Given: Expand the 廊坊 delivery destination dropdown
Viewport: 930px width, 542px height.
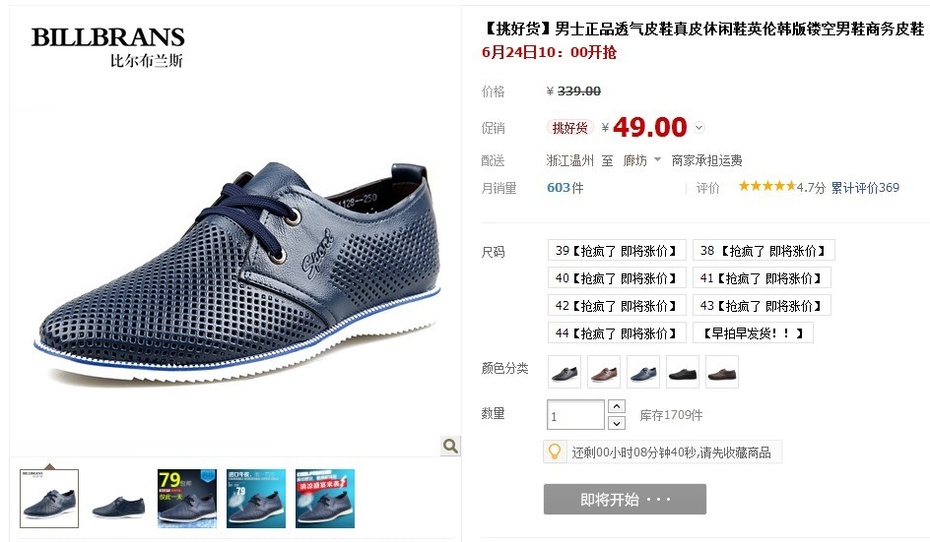Looking at the screenshot, I should coord(657,160).
